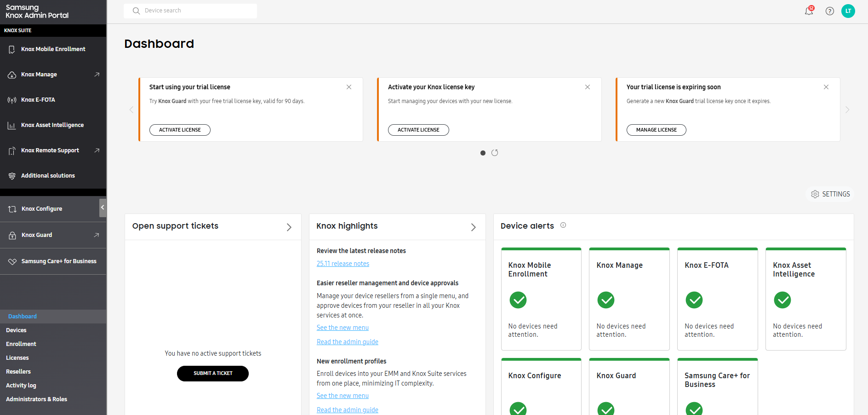Click the Knox Remote Support icon
Screen dimensions: 868x415
12,150
